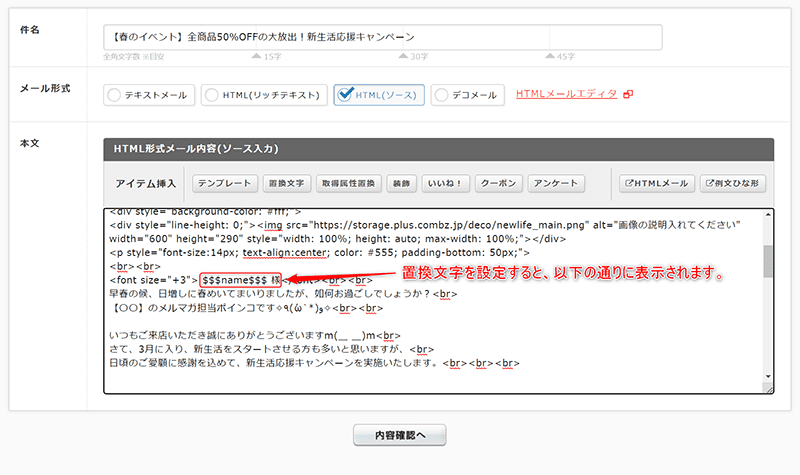Click the HTML形式メール内容(ソース入力) header
The width and height of the screenshot is (800, 475).
point(438,149)
